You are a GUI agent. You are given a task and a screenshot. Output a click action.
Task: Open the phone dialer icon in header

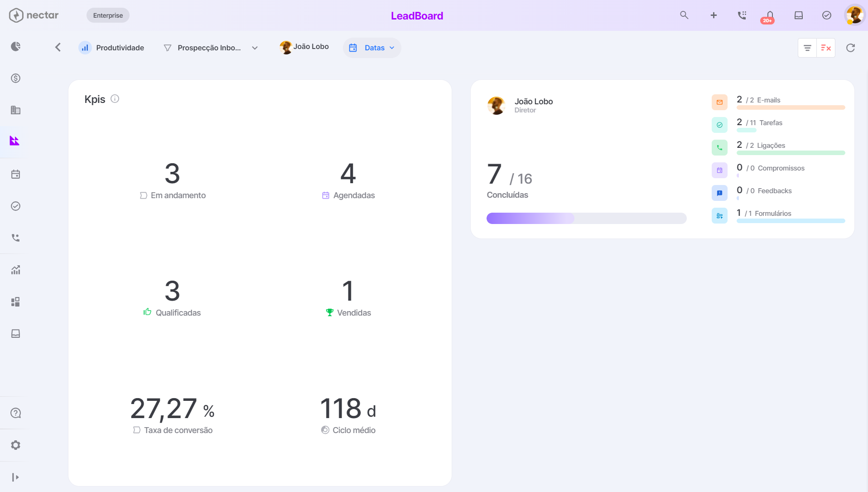[742, 15]
